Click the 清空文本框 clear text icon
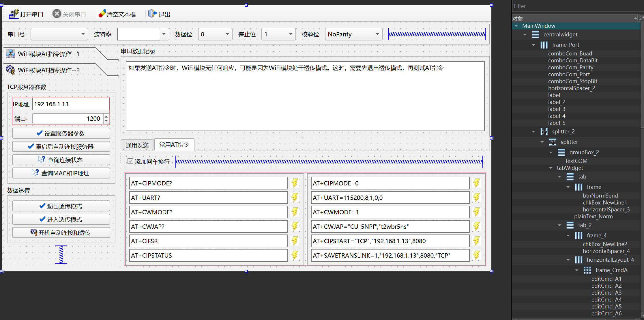Screen dimensions: 644x320 tap(101, 14)
